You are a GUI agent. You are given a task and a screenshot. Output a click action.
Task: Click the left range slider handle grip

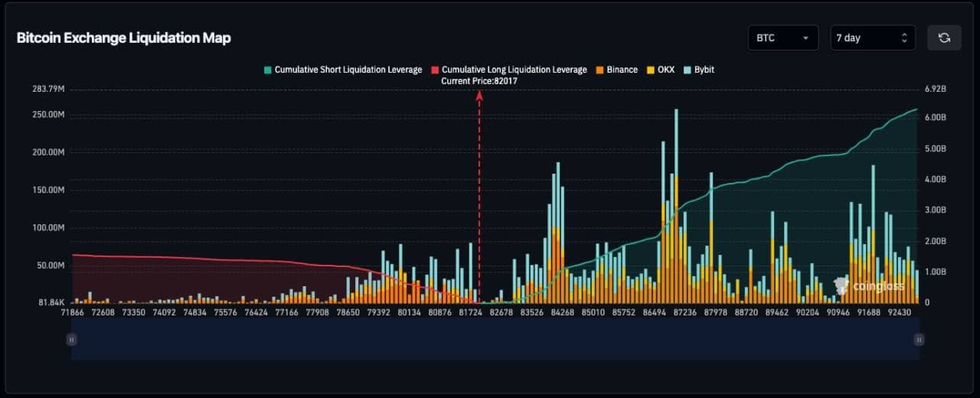point(71,339)
